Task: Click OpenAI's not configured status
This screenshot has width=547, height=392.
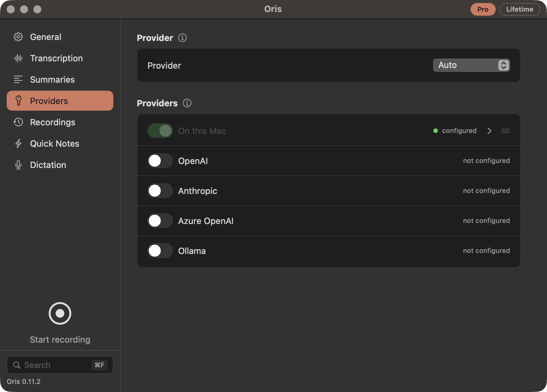Action: tap(486, 161)
